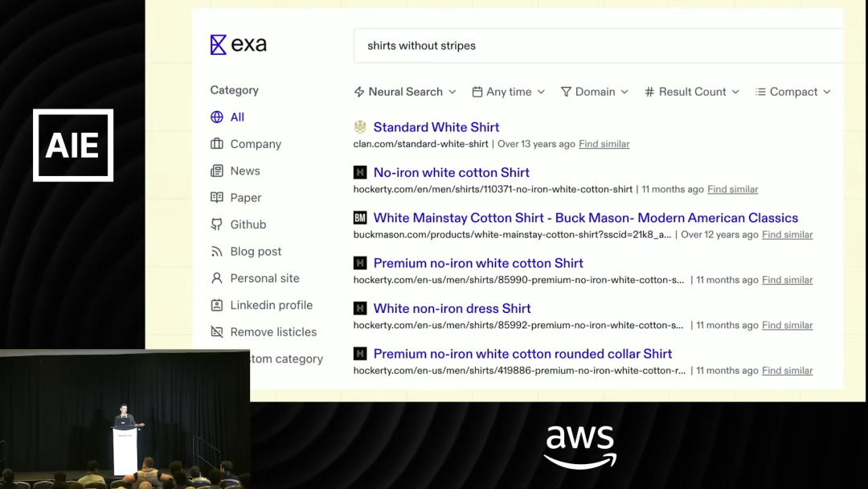Click the briefcase icon beside Company
The width and height of the screenshot is (868, 489).
pyautogui.click(x=216, y=144)
